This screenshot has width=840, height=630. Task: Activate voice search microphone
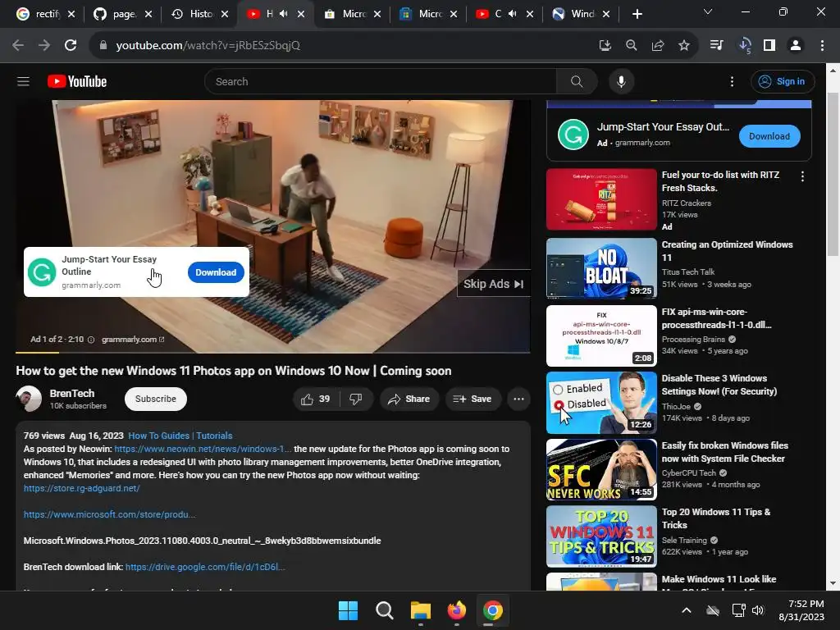[621, 81]
